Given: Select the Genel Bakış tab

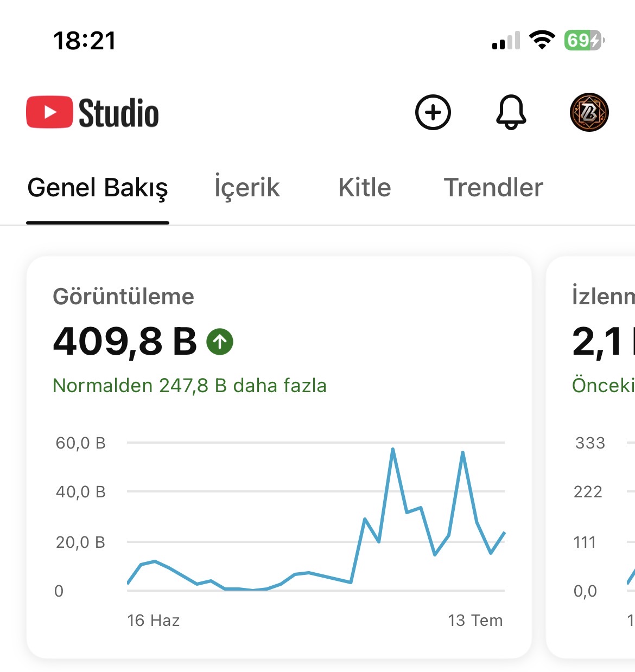Looking at the screenshot, I should click(98, 188).
